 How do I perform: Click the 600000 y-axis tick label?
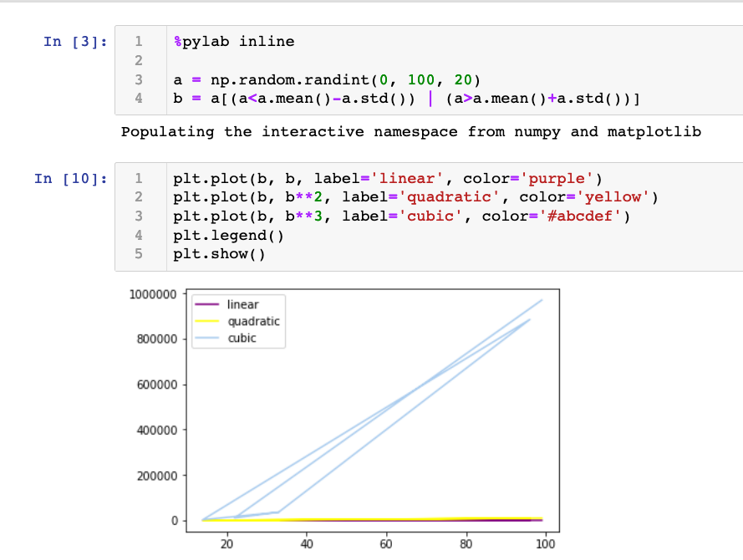156,385
